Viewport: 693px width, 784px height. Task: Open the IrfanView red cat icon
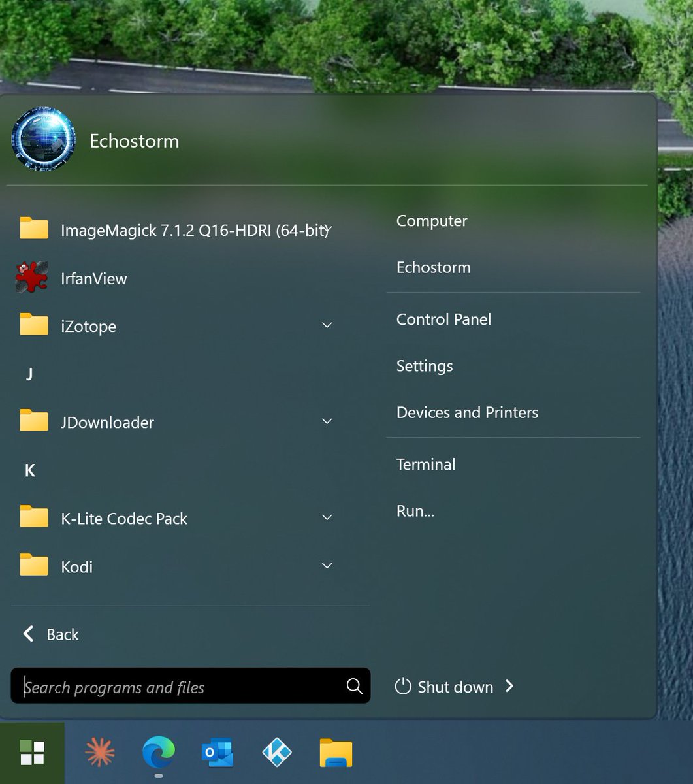click(32, 277)
